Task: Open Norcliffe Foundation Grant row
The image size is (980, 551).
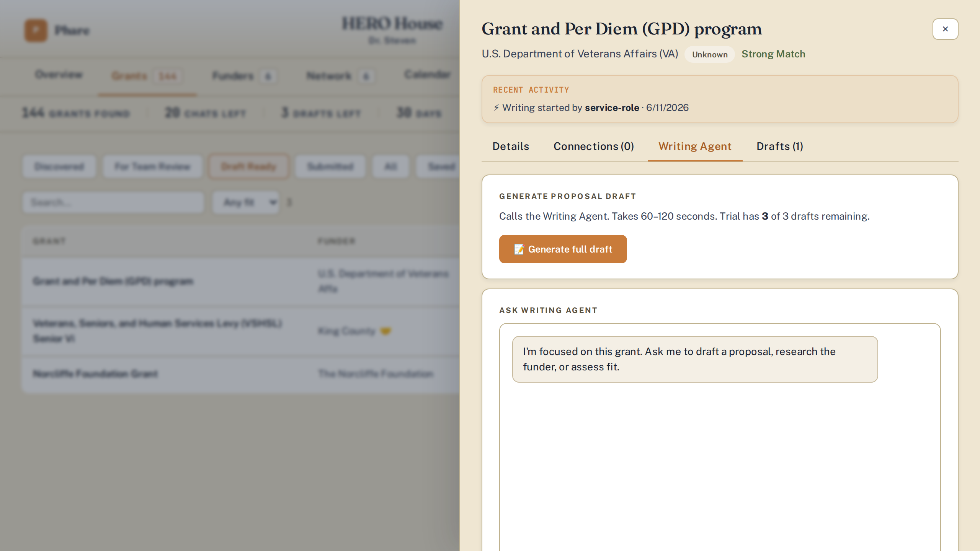Action: tap(240, 374)
